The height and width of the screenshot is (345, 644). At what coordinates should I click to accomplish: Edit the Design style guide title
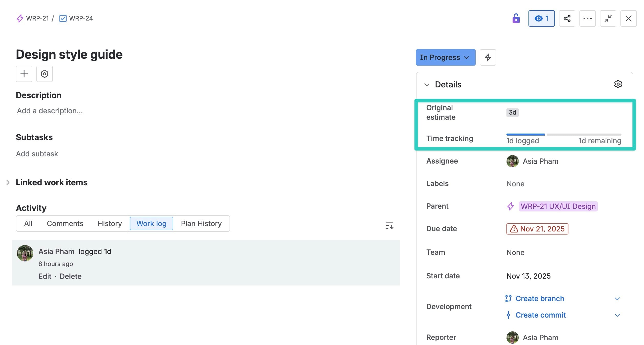(x=69, y=54)
